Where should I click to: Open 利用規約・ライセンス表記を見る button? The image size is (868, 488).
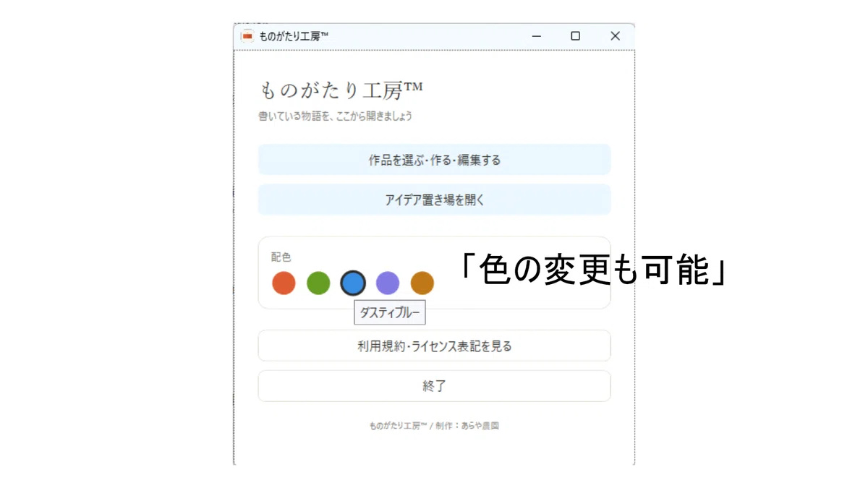click(x=434, y=346)
